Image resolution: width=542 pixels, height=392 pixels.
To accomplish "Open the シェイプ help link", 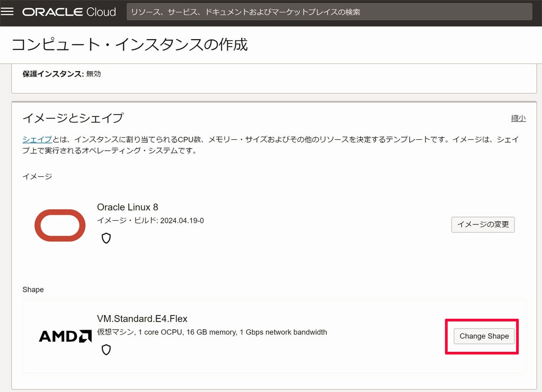I will pos(37,139).
